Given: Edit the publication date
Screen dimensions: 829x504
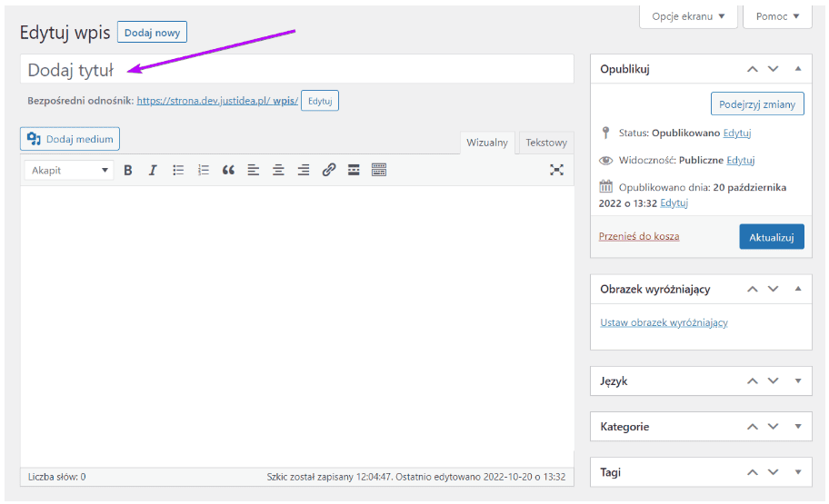Looking at the screenshot, I should tap(674, 203).
